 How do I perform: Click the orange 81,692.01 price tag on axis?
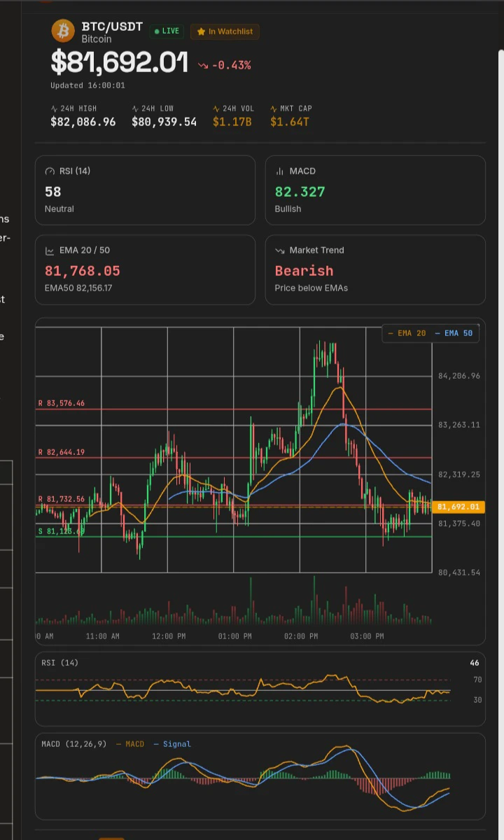coord(458,507)
